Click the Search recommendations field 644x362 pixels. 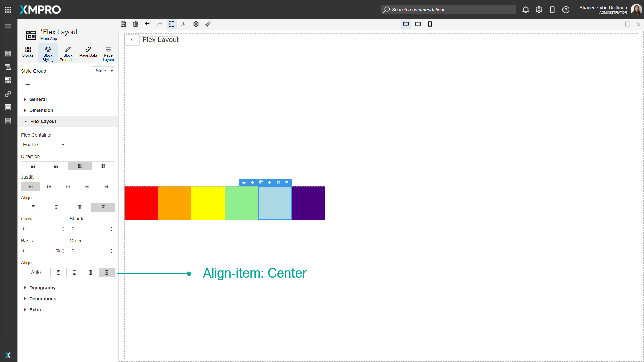coord(448,10)
